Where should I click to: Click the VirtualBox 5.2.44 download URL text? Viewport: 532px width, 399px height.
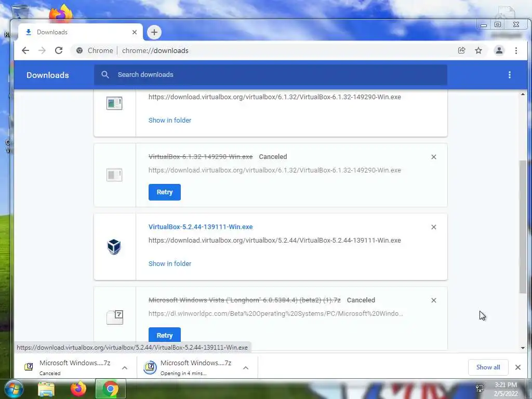click(274, 240)
